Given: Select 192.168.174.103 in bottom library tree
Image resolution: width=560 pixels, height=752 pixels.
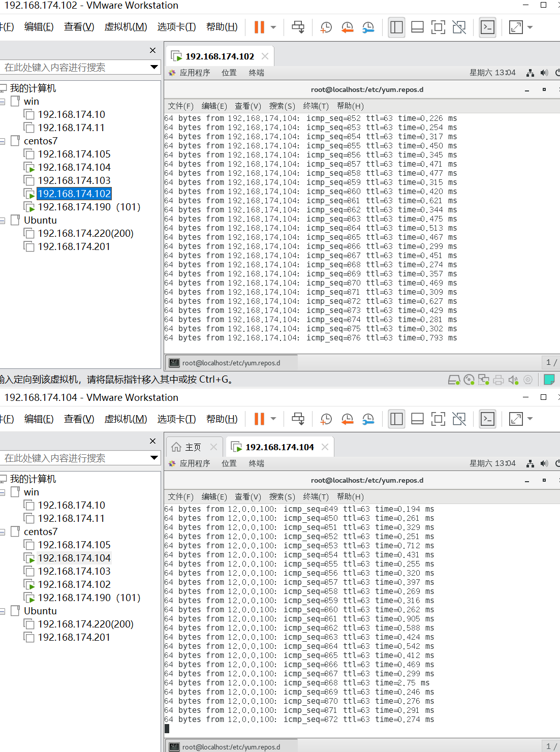Looking at the screenshot, I should click(x=74, y=571).
